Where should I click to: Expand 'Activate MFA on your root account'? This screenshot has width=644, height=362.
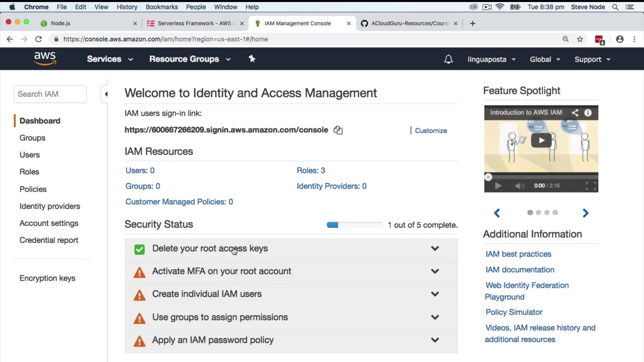click(435, 271)
